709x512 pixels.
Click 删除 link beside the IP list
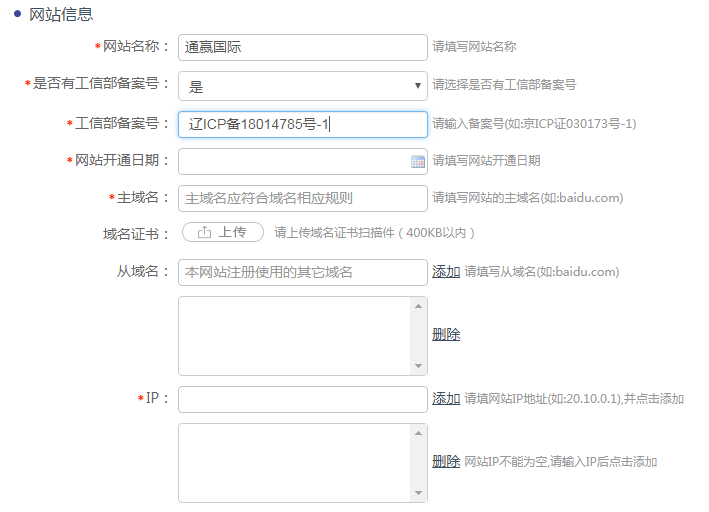click(446, 462)
